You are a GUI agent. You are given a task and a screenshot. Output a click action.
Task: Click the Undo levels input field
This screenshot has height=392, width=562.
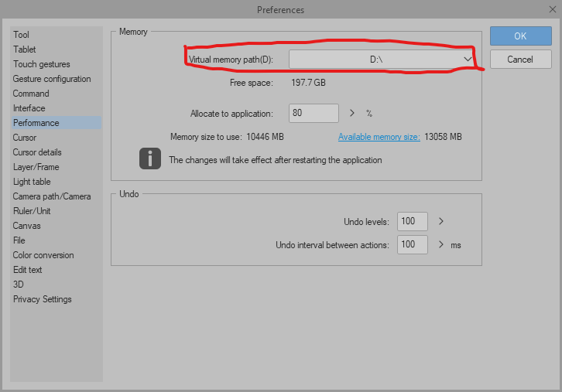point(412,221)
